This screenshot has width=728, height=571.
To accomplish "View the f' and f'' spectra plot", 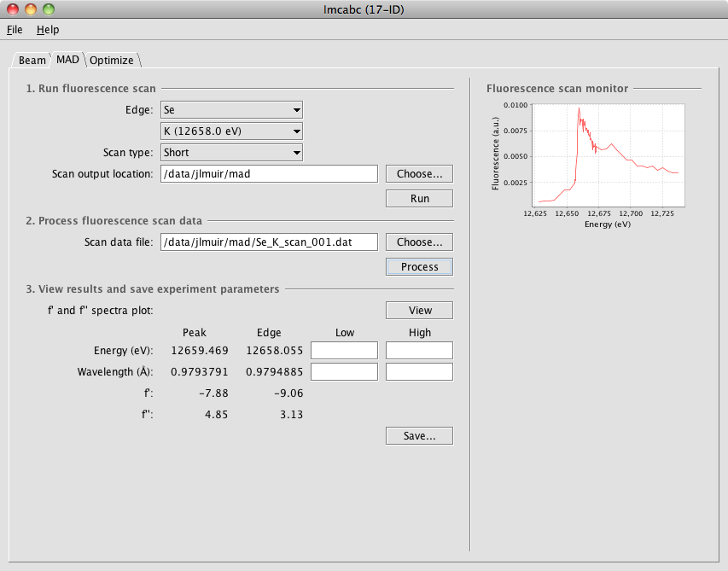I will 419,311.
